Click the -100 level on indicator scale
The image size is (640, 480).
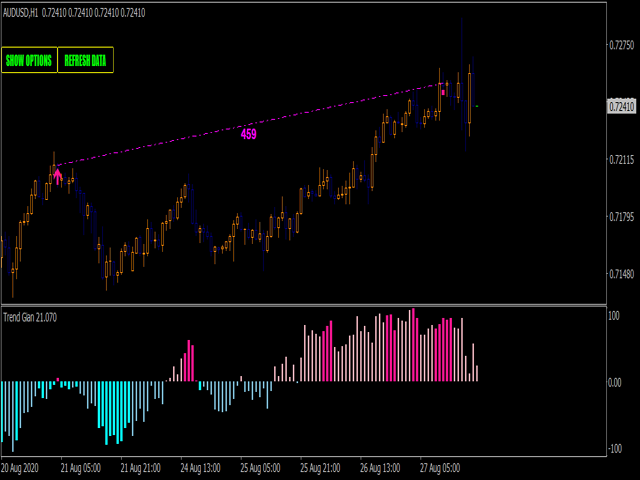(x=615, y=449)
